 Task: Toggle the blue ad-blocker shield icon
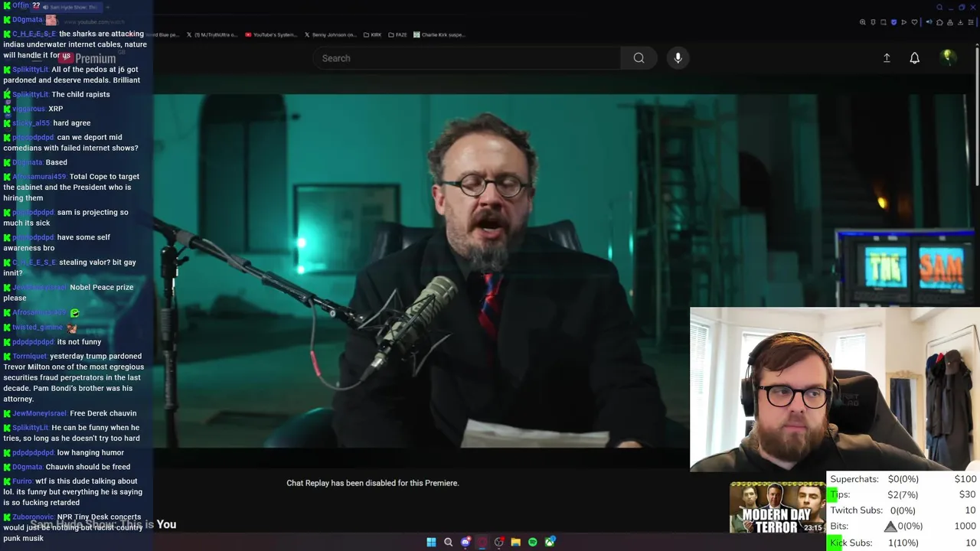[893, 22]
